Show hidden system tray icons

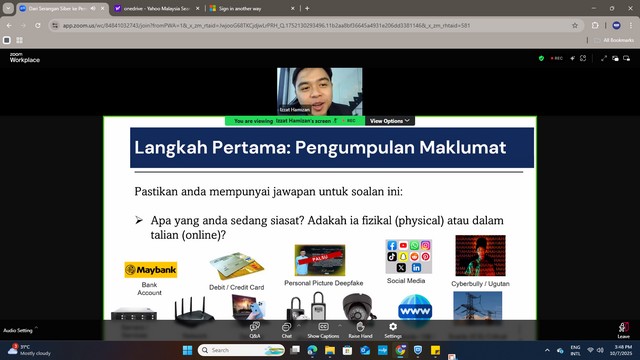(x=547, y=350)
